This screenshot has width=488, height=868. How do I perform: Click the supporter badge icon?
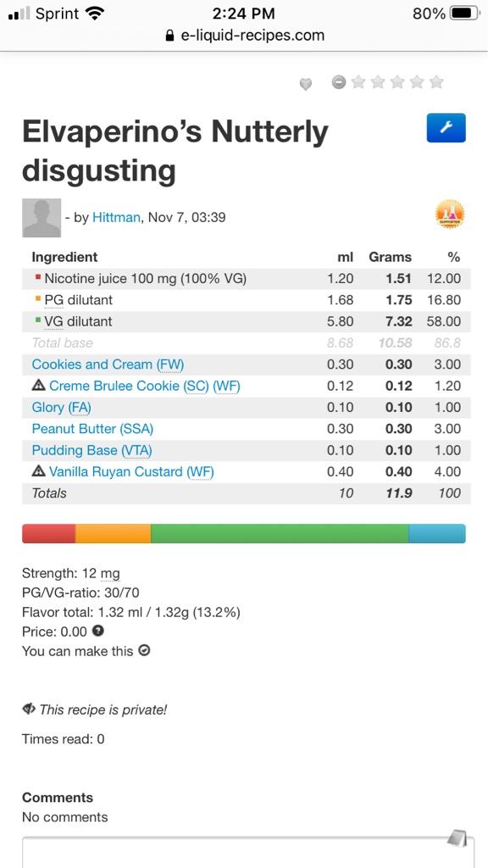pyautogui.click(x=450, y=214)
